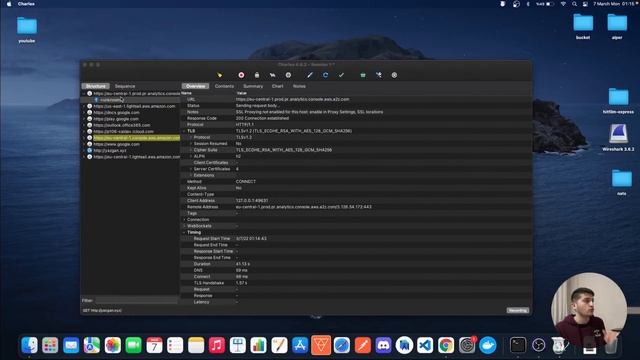Open Visual Studio Code from the Dock

pos(425,345)
